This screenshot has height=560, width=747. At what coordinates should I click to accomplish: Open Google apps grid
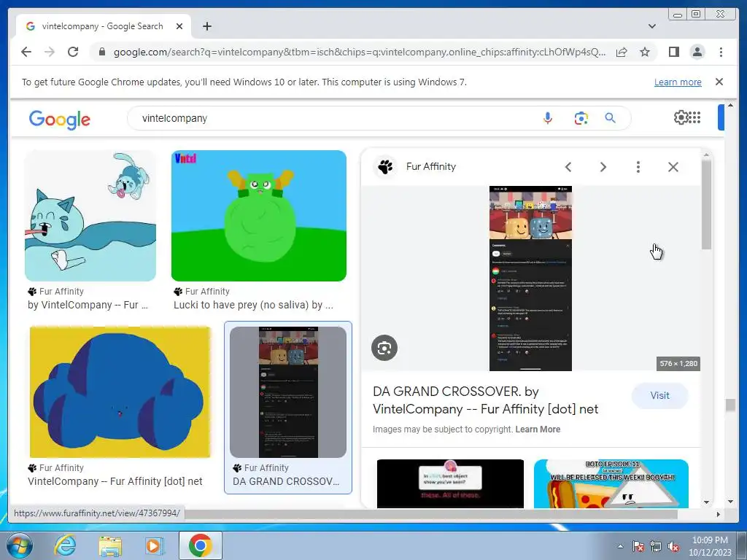tap(694, 117)
